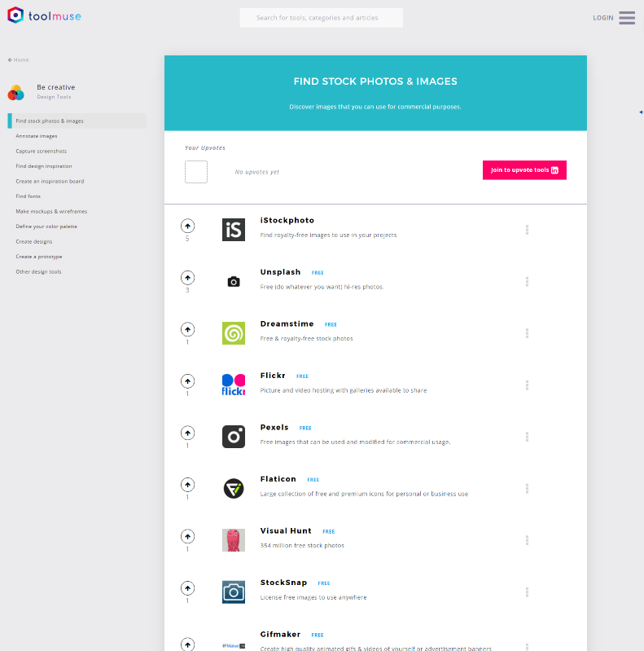The image size is (644, 651).
Task: Click the "Design Tools" subtitle text
Action: pyautogui.click(x=54, y=97)
